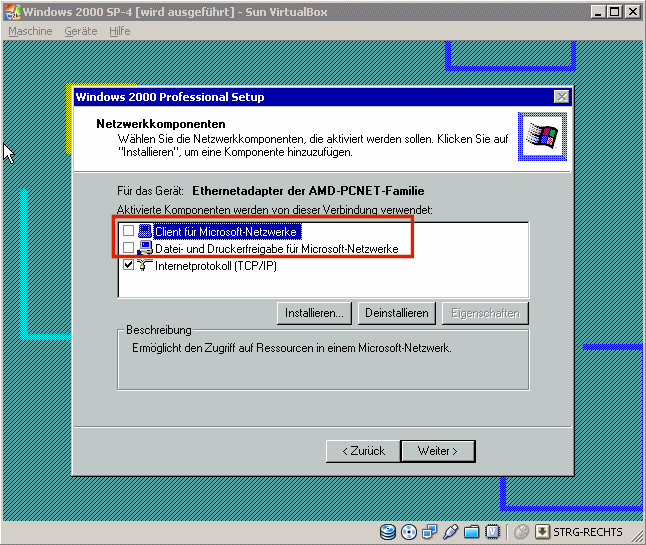The image size is (646, 545).
Task: Tick Datei- und Druckerfreigabe checkbox
Action: [x=128, y=248]
